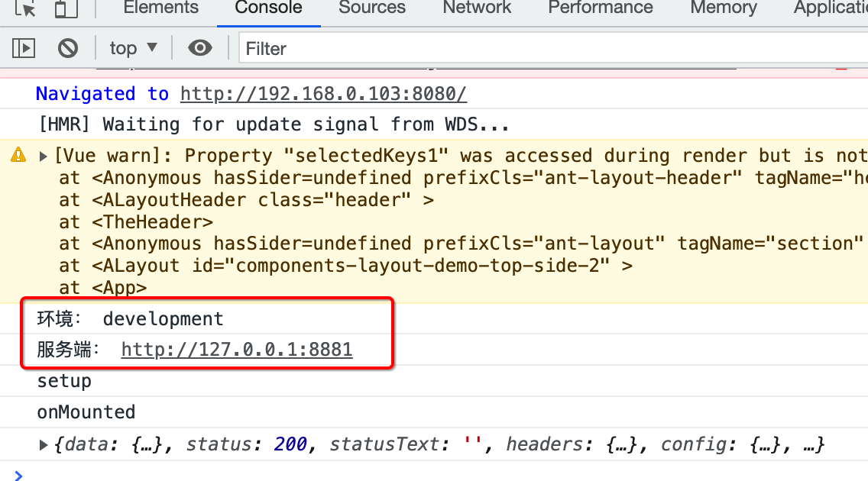
Task: Select the "onMounted" log line
Action: click(86, 412)
